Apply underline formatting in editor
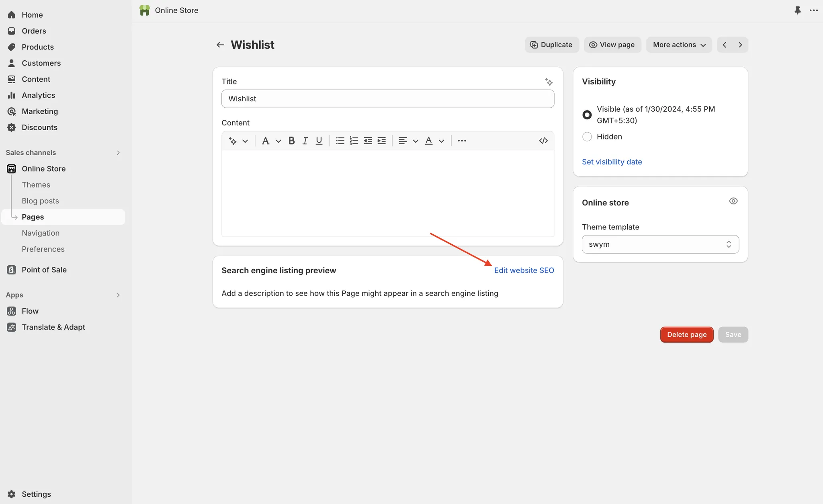 (x=319, y=141)
